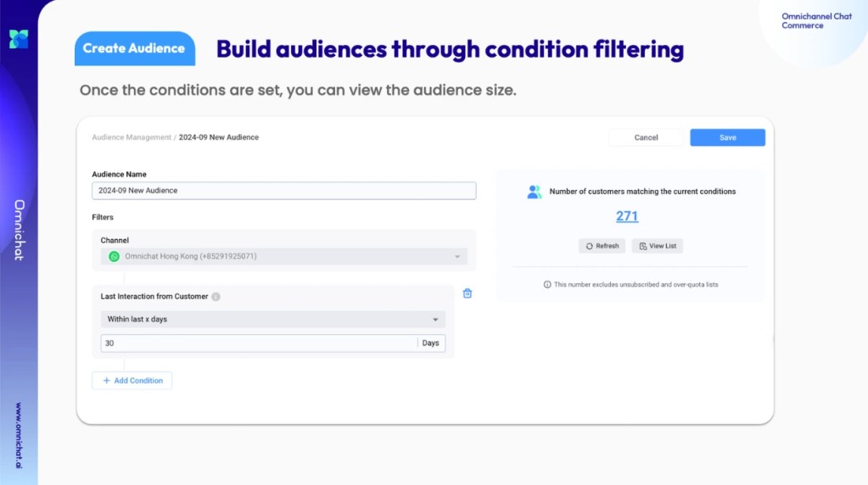
Task: Click the Audience Name field label
Action: [119, 174]
